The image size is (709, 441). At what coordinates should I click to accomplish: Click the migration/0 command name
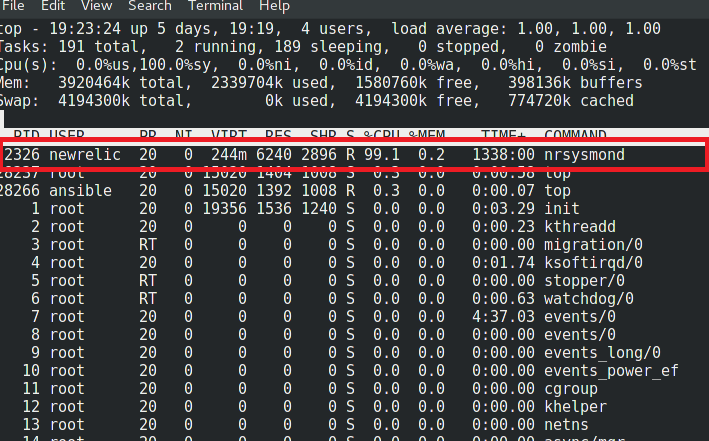[x=593, y=245]
